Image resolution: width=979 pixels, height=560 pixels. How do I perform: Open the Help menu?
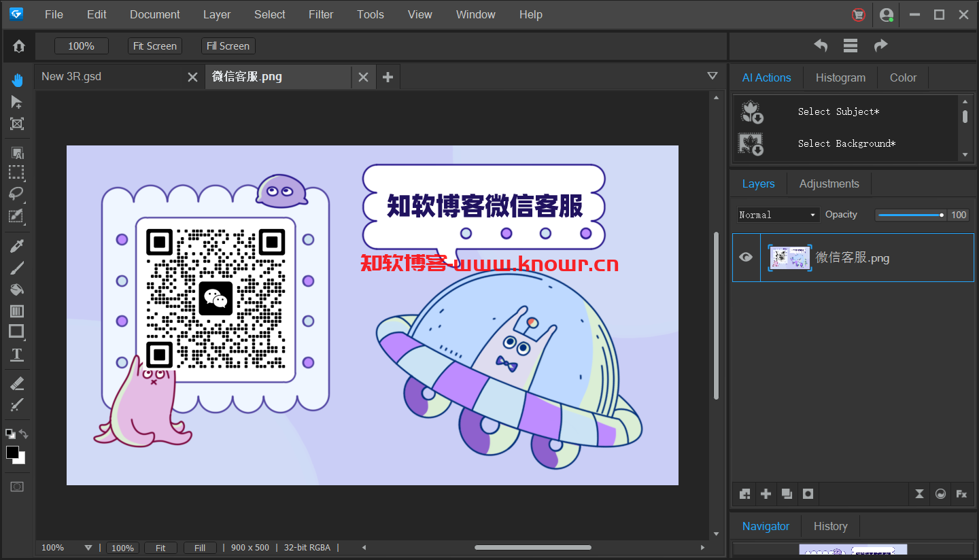[x=531, y=14]
